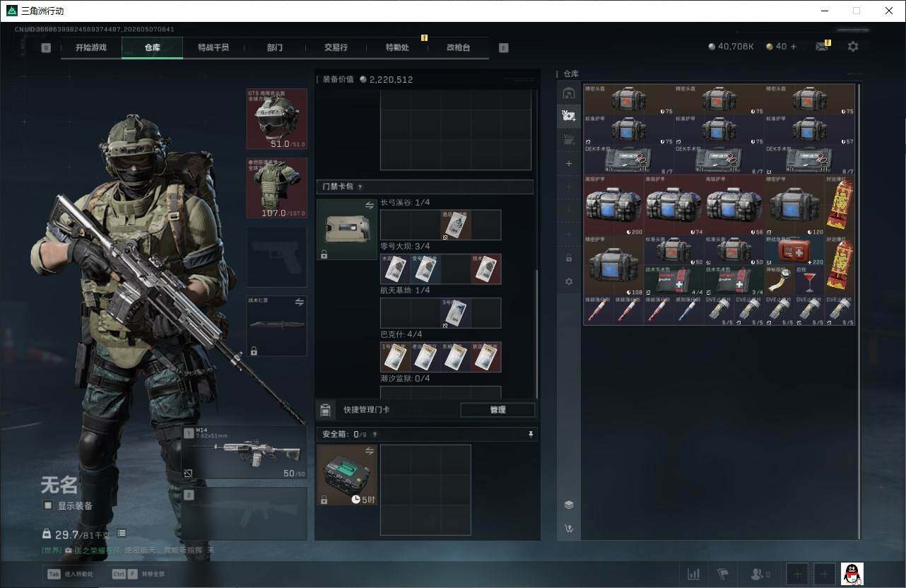Viewport: 906px width, 588px height.
Task: Switch to the 特勤处 tab
Action: (397, 48)
